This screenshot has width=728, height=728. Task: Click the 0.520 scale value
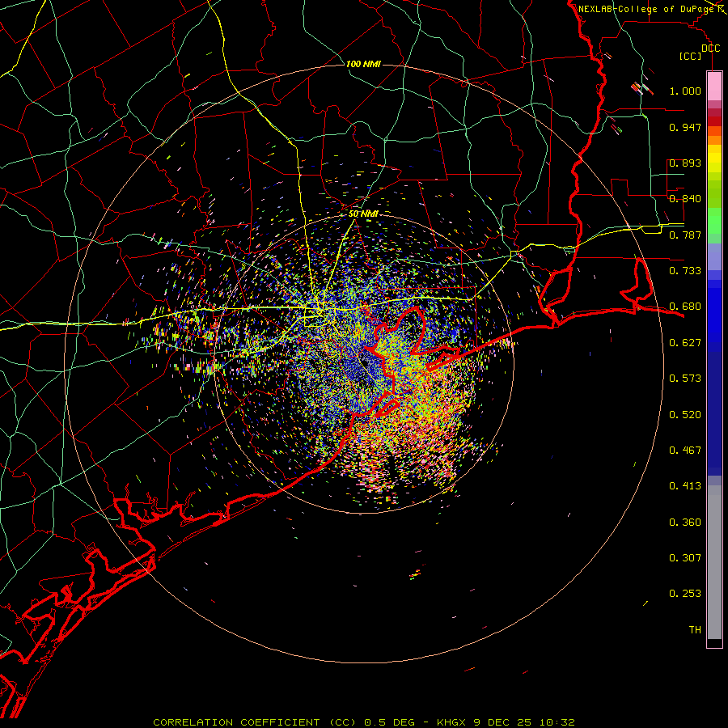pos(685,415)
